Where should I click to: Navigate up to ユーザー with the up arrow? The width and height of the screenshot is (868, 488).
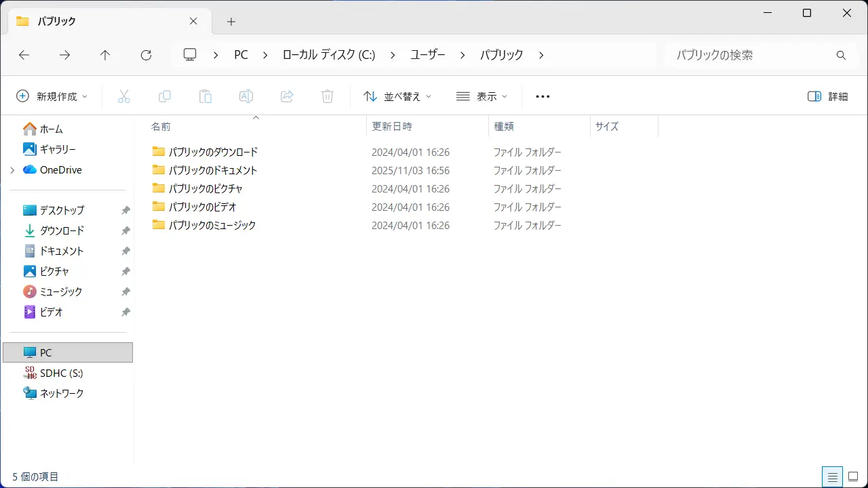pyautogui.click(x=105, y=55)
